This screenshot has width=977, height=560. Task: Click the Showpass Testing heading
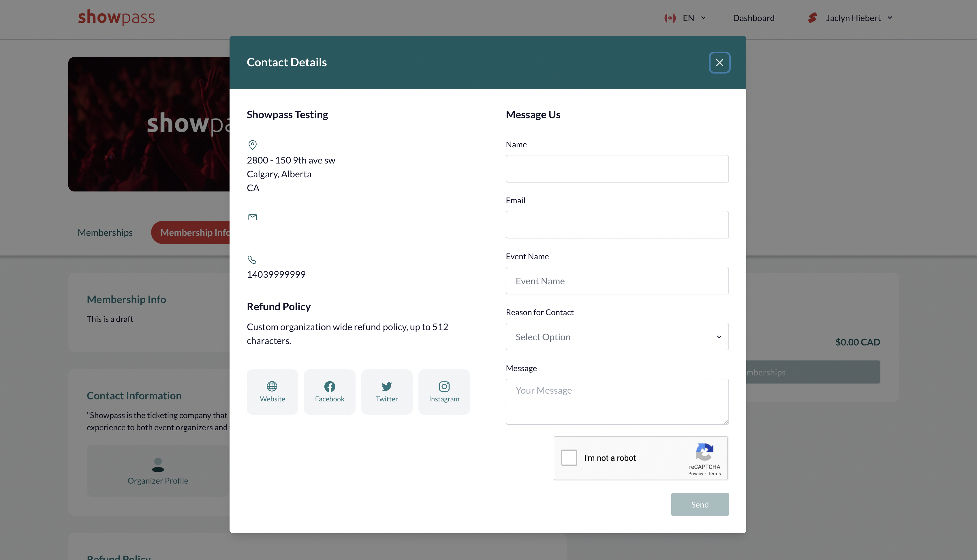pyautogui.click(x=287, y=114)
